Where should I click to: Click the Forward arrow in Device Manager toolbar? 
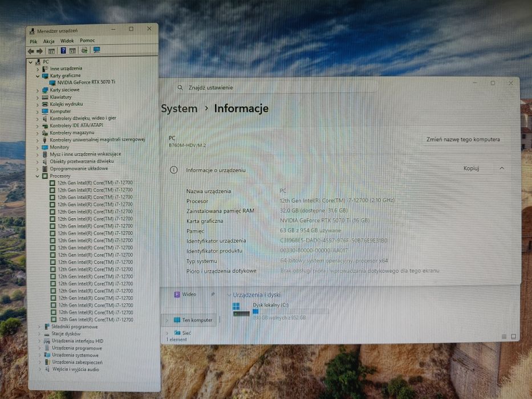(x=40, y=51)
